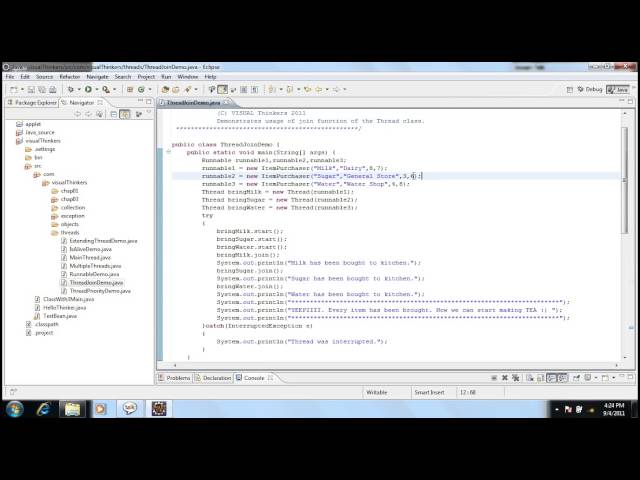Click Remove All Terminated Launches icon
640x480 pixels.
(x=516, y=378)
